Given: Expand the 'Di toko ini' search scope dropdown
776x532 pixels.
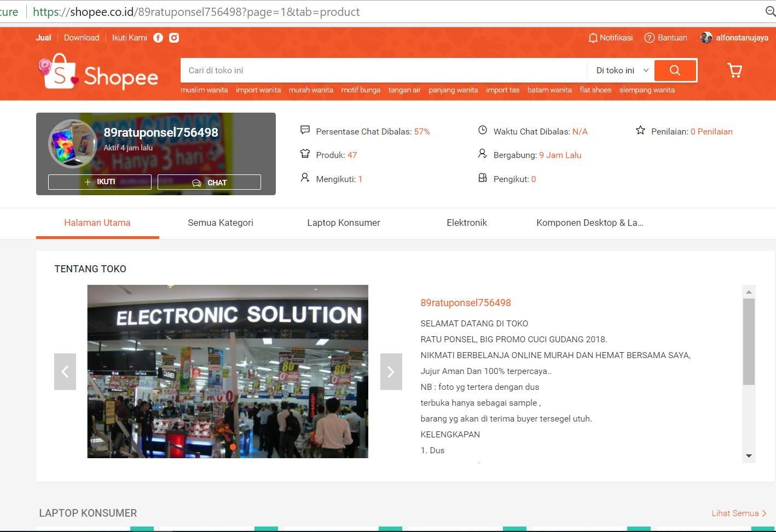Looking at the screenshot, I should [x=622, y=70].
